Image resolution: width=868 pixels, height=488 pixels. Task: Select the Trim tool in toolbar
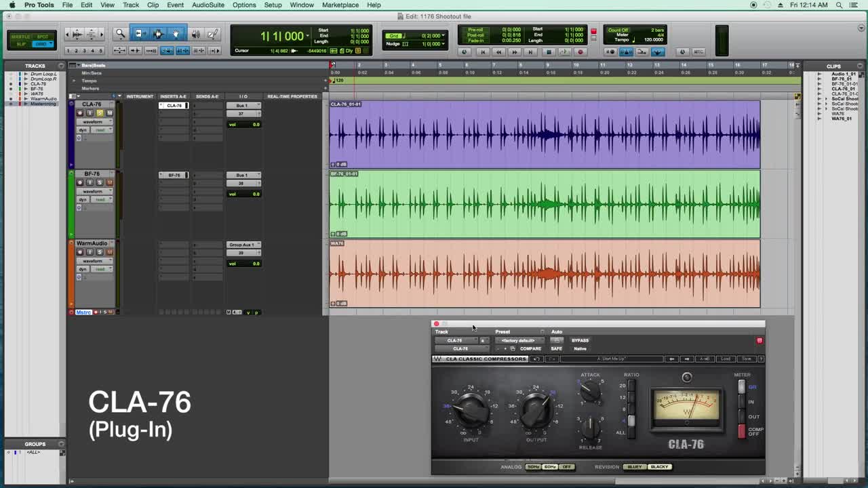(x=139, y=34)
